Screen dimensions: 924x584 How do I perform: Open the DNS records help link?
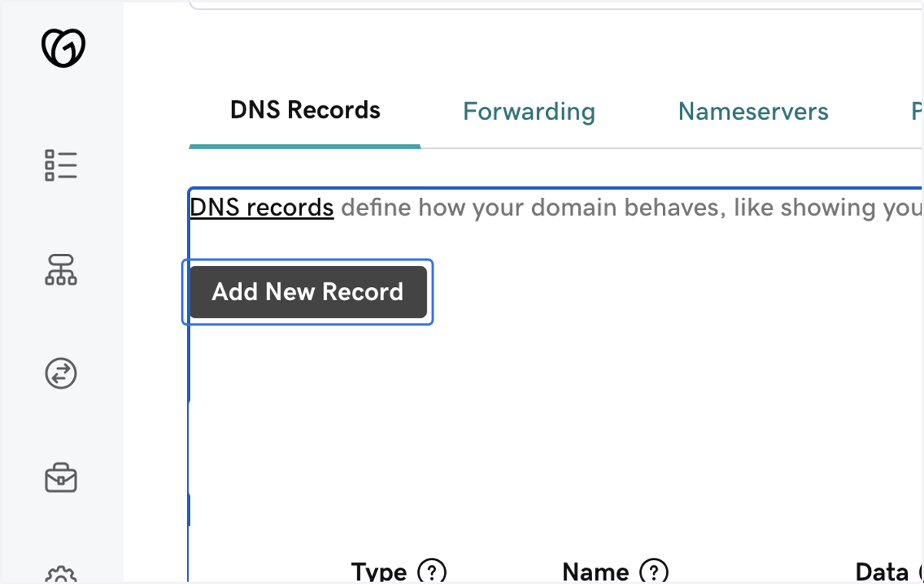262,208
